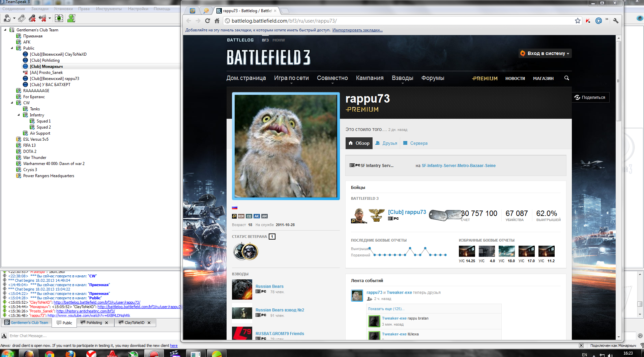Screen dimensions: 644x357
Task: Click the bookmarks tag icon in TeamSpeak toolbar
Action: pyautogui.click(x=22, y=18)
